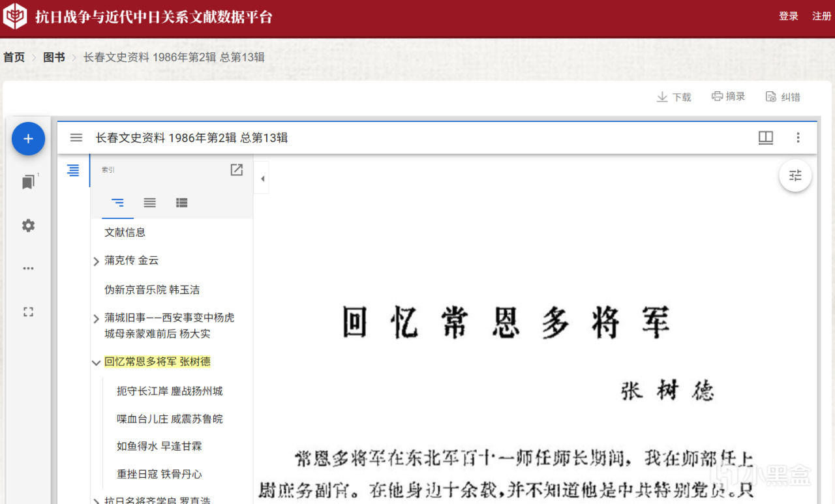Switch to the detailed list view tab
Screen dimensions: 835x504
[x=182, y=203]
